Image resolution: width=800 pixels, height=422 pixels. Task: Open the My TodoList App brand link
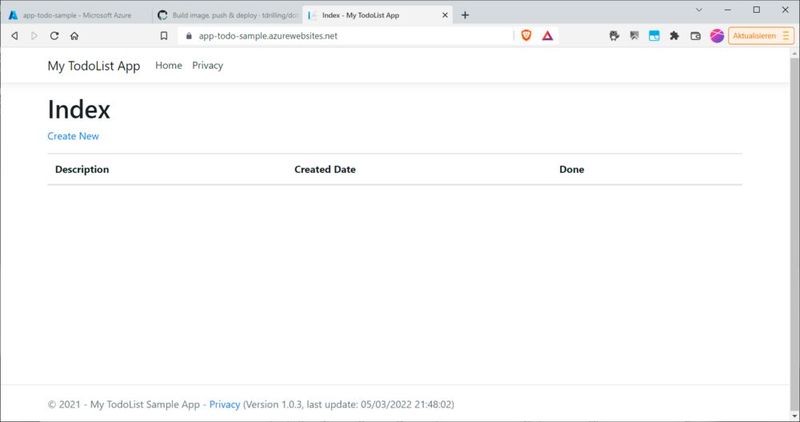coord(94,66)
